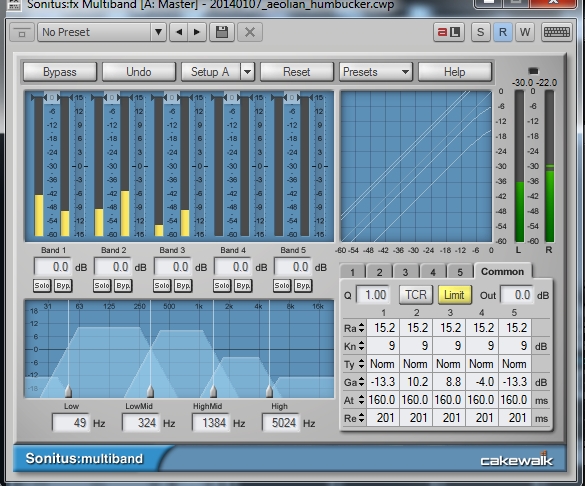Solo Band 1
This screenshot has height=486, width=585.
click(42, 286)
